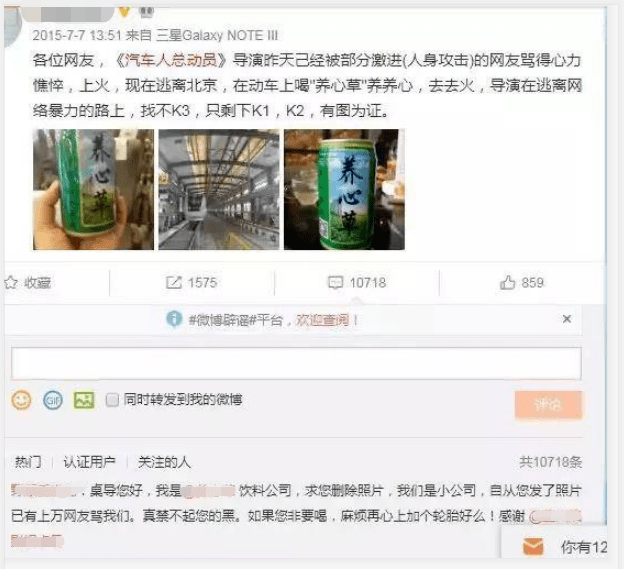Click the star favorite (收藏) icon

(x=11, y=283)
